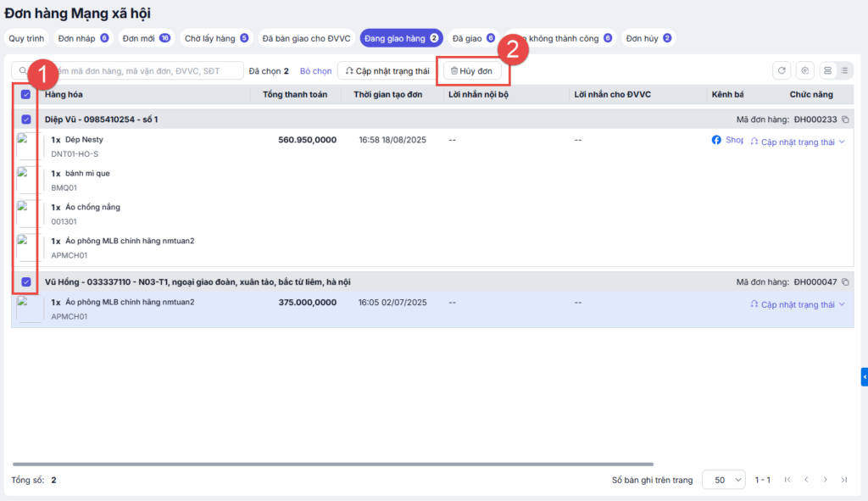The width and height of the screenshot is (868, 501).
Task: Click the horizontal table scrollbar
Action: [332, 464]
